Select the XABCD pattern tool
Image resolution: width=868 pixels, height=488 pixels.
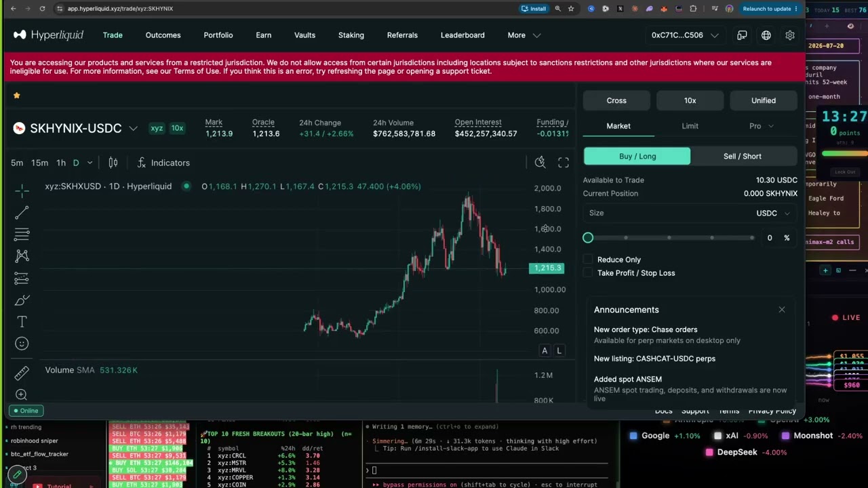point(22,256)
